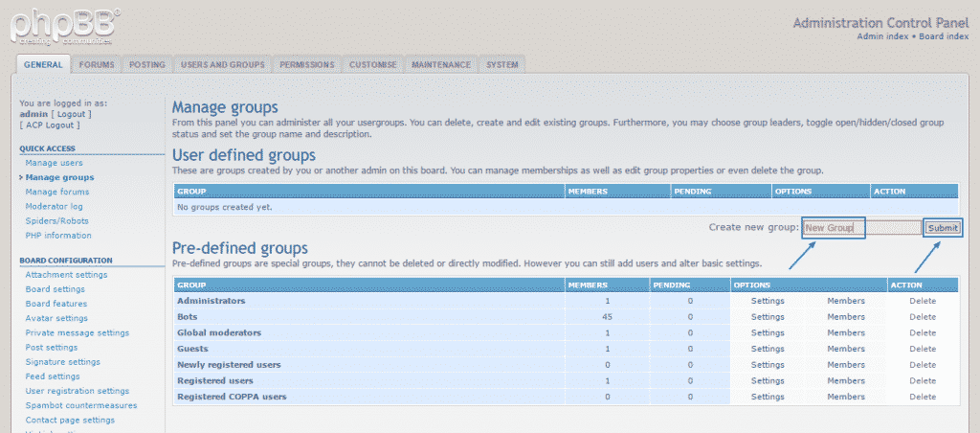Open Settings for Guests group

click(x=768, y=349)
